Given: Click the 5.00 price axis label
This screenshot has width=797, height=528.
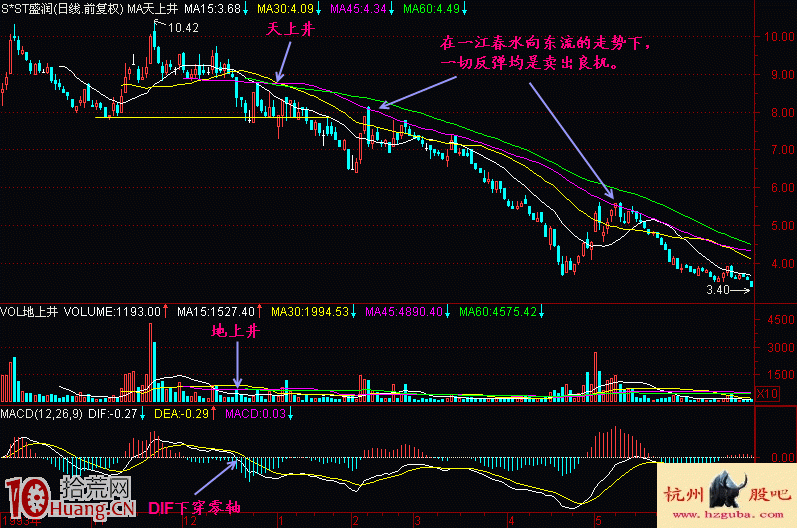Looking at the screenshot, I should pyautogui.click(x=782, y=225).
